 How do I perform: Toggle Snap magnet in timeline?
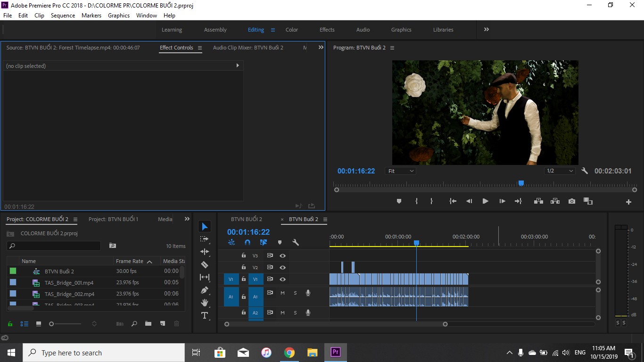tap(248, 242)
